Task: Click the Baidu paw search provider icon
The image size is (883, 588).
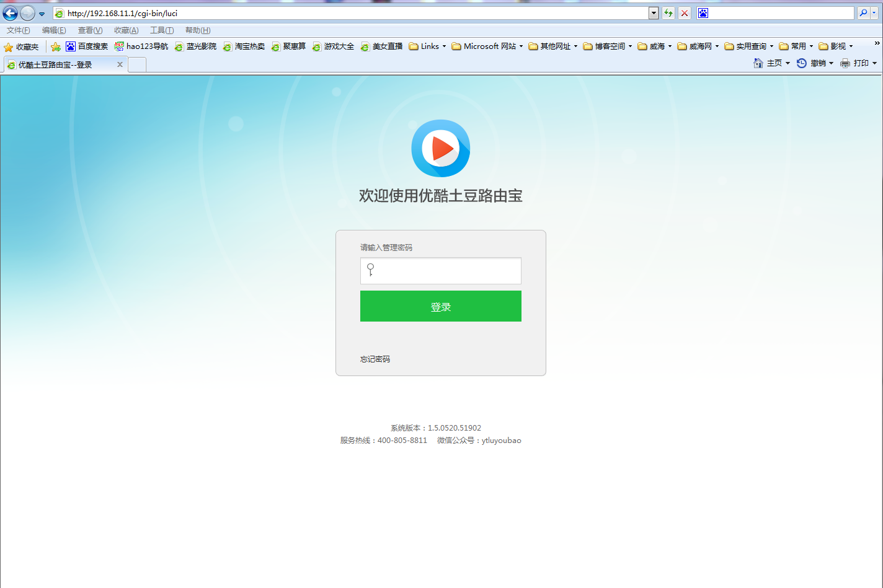Action: 703,13
